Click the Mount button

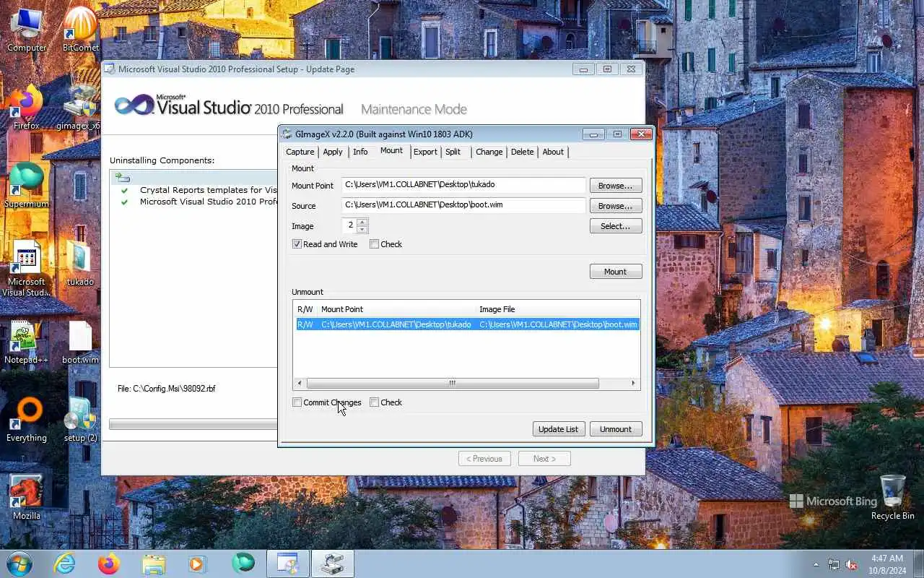616,272
